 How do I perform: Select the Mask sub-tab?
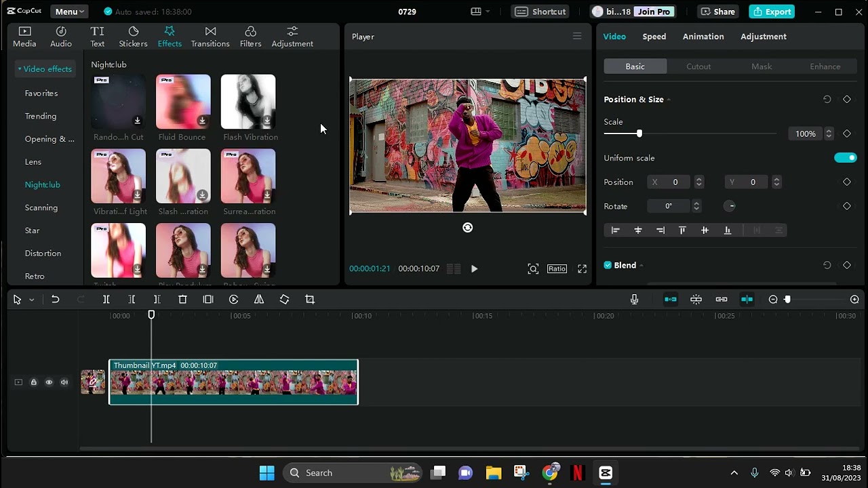point(762,66)
